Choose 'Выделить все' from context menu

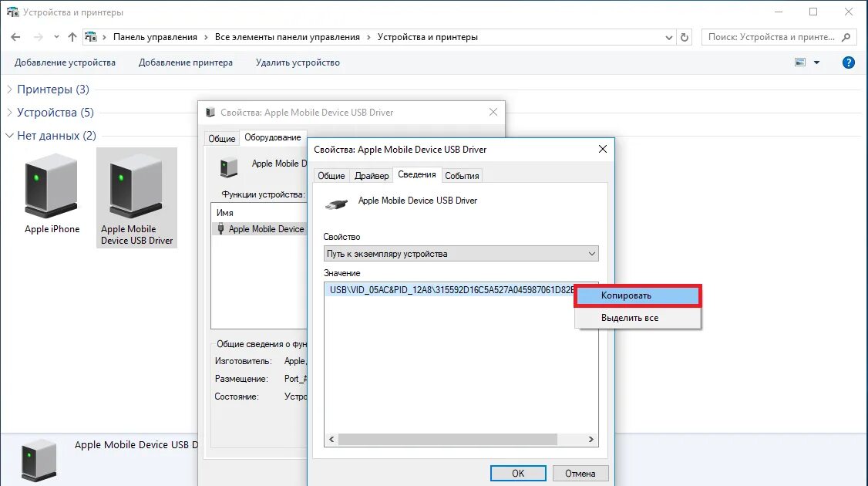[638, 318]
